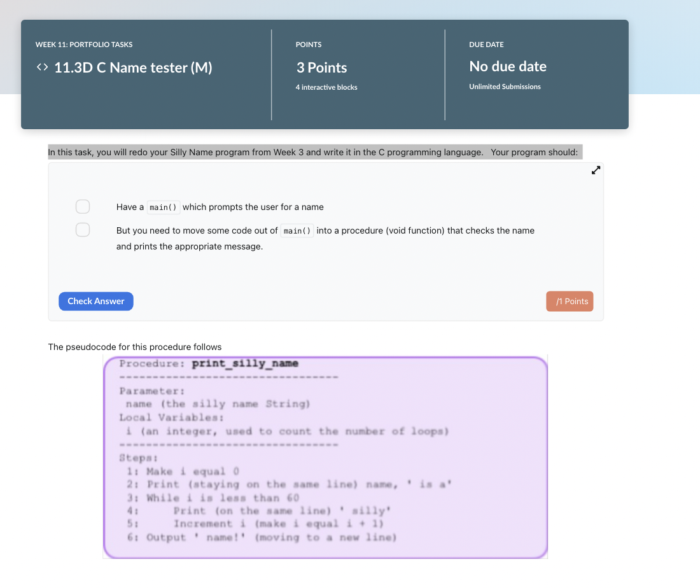Click the 4 interactive blocks label
The width and height of the screenshot is (700, 588).
326,87
